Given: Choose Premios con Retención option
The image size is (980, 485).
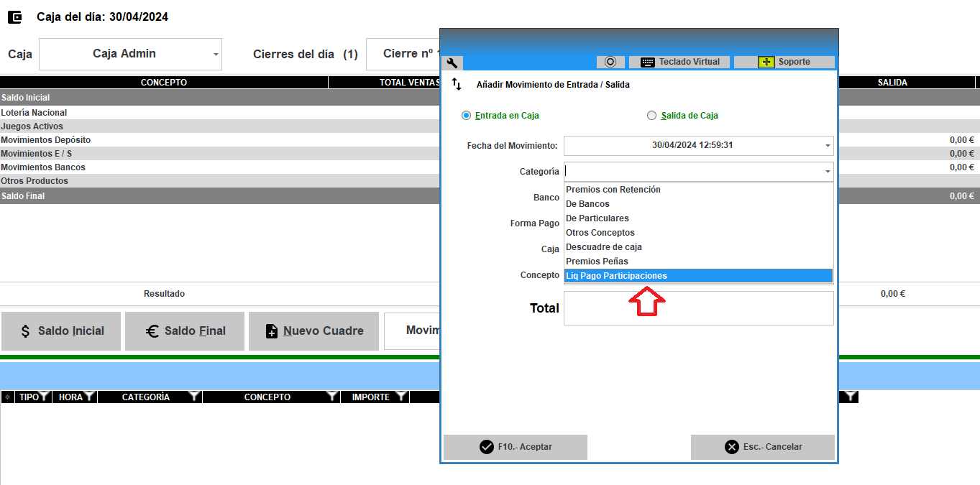Looking at the screenshot, I should tap(698, 190).
